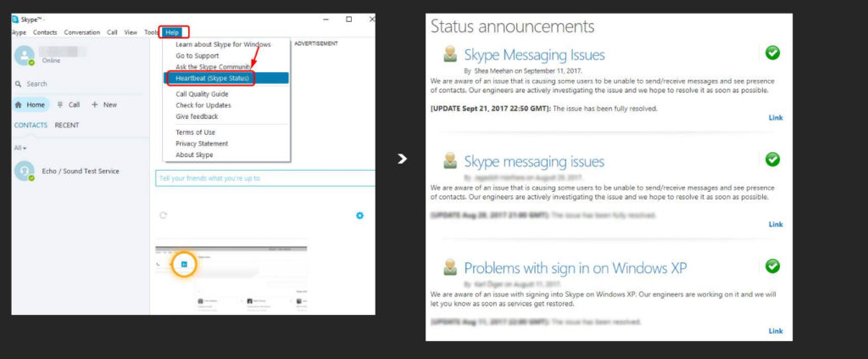Click Link under August messaging issue
Image resolution: width=868 pixels, height=359 pixels.
(776, 224)
